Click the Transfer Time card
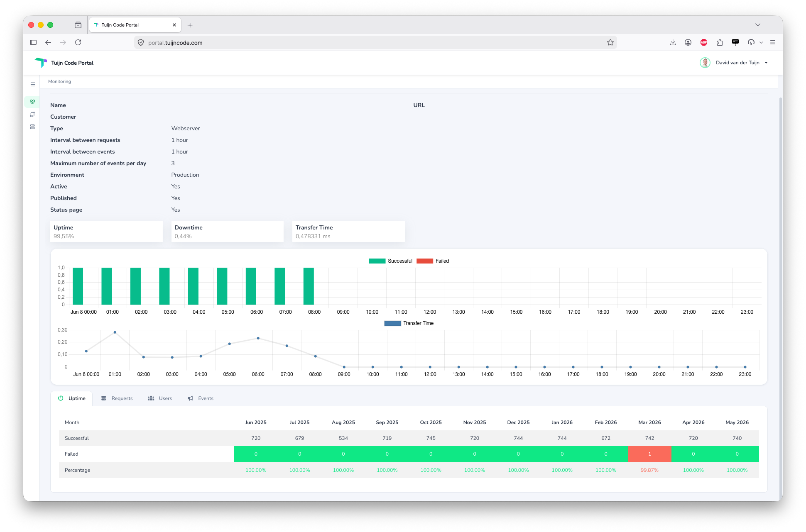The height and width of the screenshot is (532, 806). [x=348, y=232]
